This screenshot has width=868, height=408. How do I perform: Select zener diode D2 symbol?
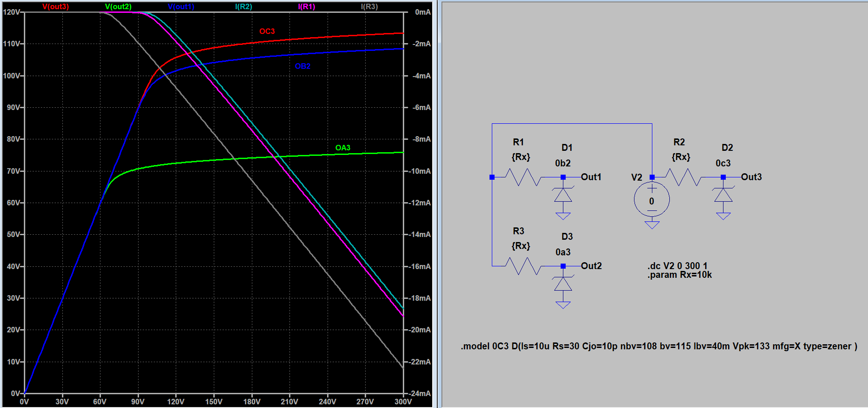[723, 195]
